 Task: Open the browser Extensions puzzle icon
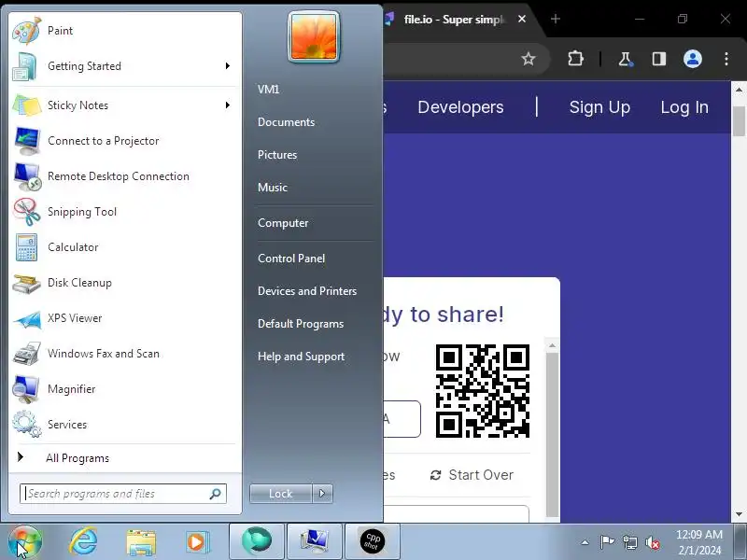575,59
